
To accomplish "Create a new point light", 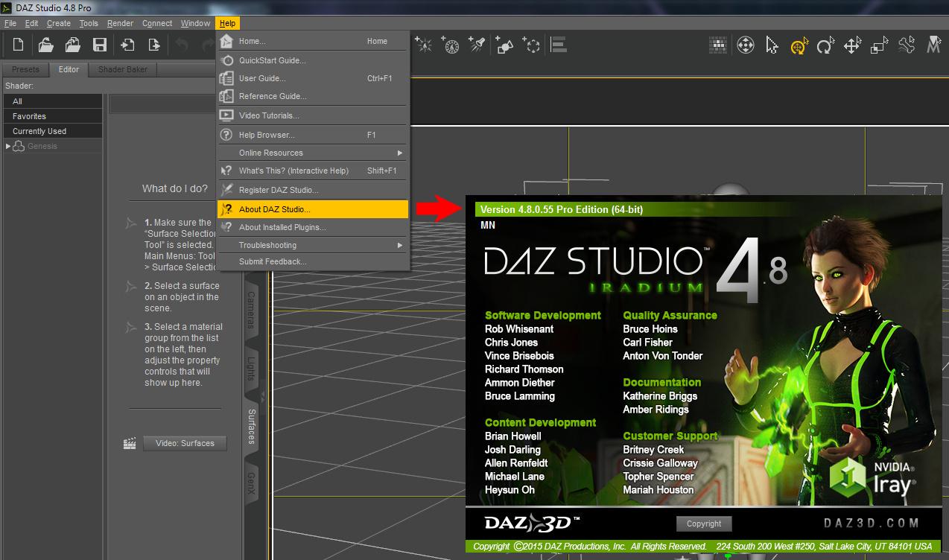I will [423, 45].
